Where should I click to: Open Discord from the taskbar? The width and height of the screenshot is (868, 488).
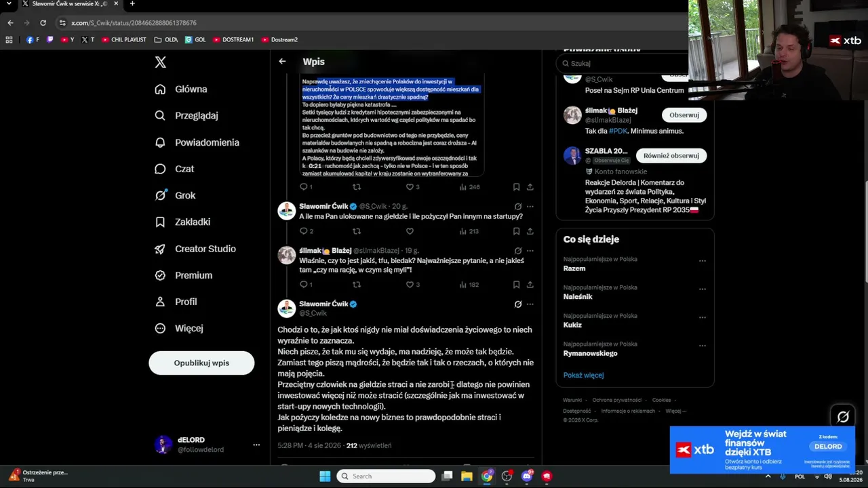(527, 476)
